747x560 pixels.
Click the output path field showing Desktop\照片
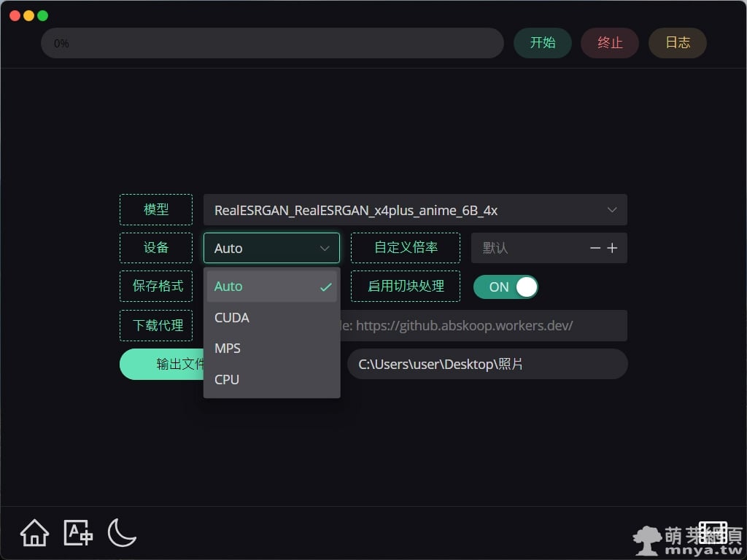coord(487,364)
